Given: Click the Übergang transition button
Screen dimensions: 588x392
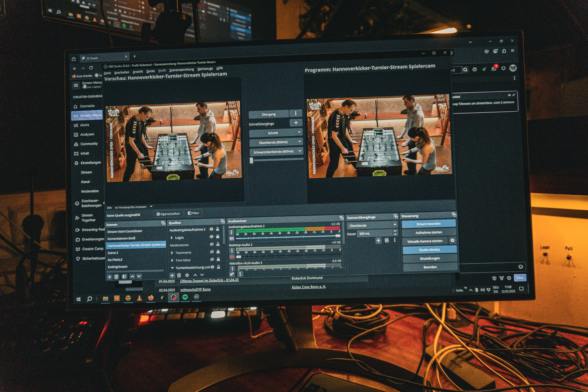Looking at the screenshot, I should pyautogui.click(x=269, y=114).
